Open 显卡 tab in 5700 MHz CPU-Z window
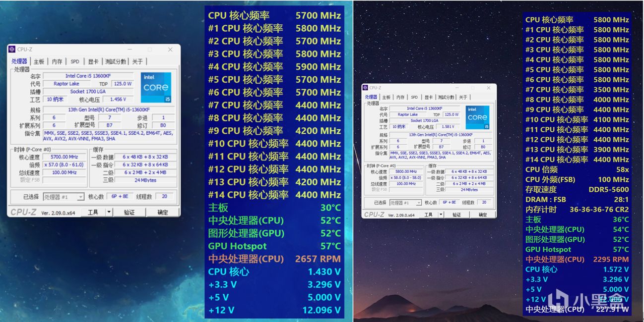Image resolution: width=644 pixels, height=322 pixels. [93, 61]
